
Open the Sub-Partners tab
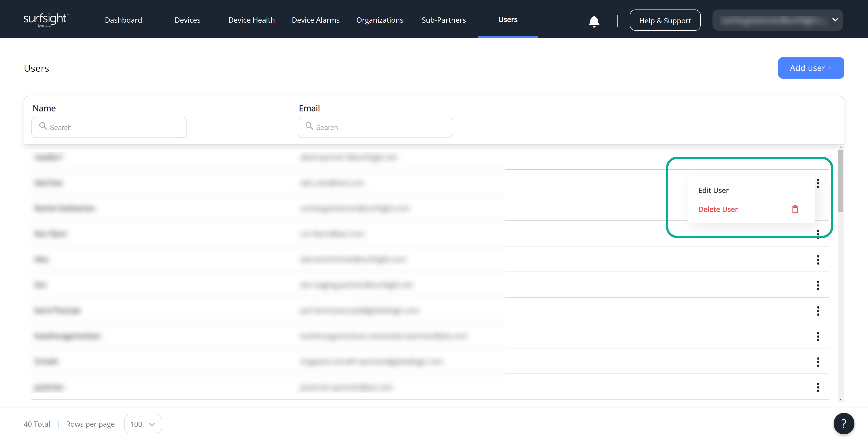[x=443, y=20]
